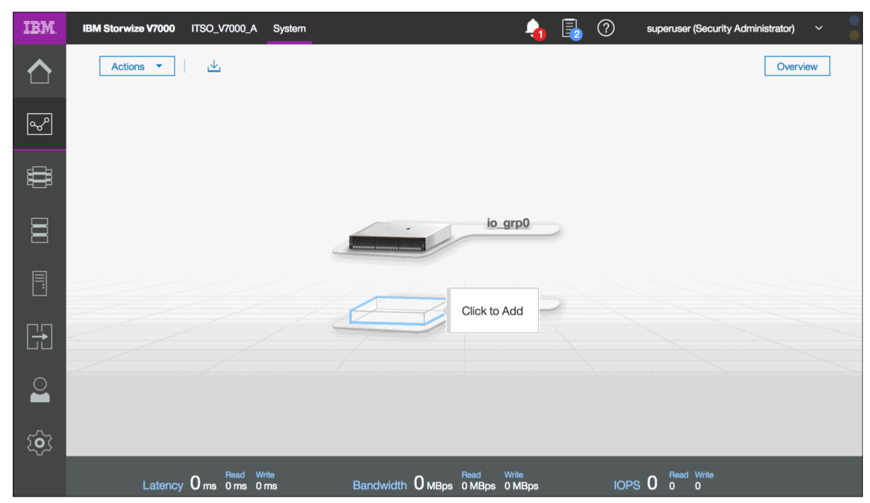Open the Copy Services sidebar icon

39,336
